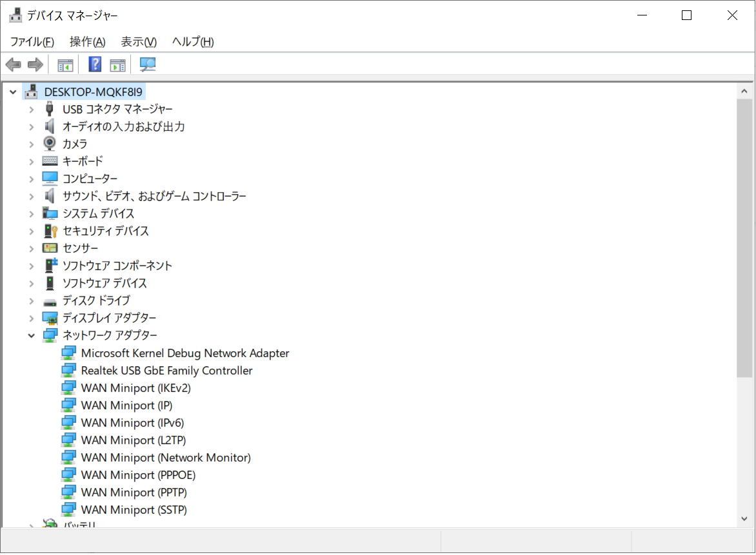
Task: Expand the キーボード category
Action: coord(32,161)
